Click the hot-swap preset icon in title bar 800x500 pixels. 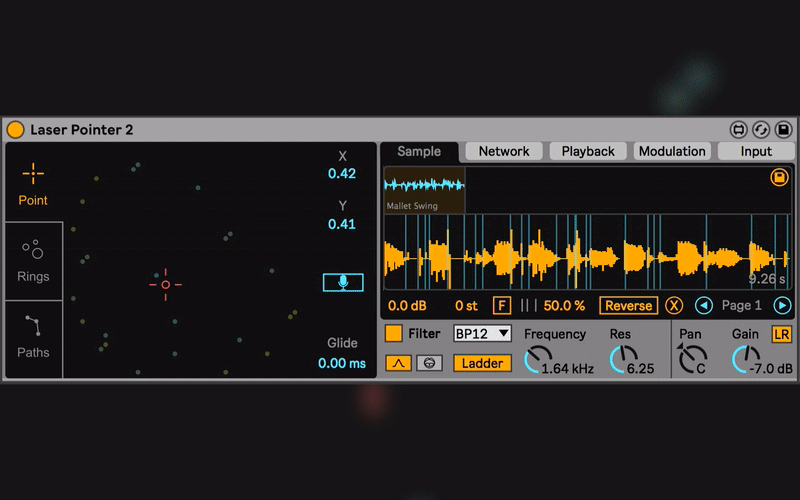[761, 130]
